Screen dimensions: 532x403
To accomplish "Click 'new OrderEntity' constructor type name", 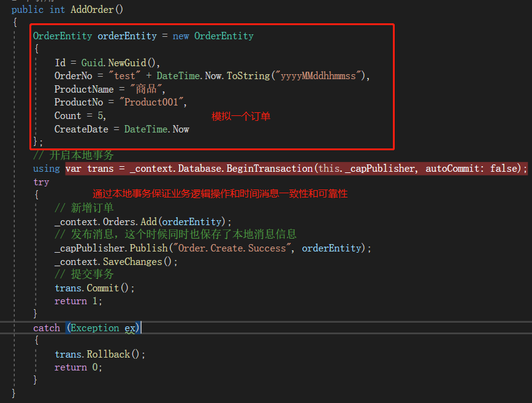I will 224,36.
